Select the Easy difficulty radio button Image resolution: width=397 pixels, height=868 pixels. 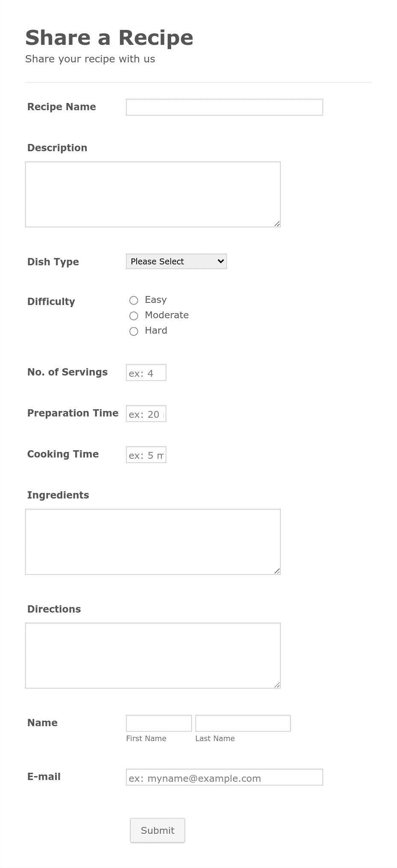click(134, 300)
